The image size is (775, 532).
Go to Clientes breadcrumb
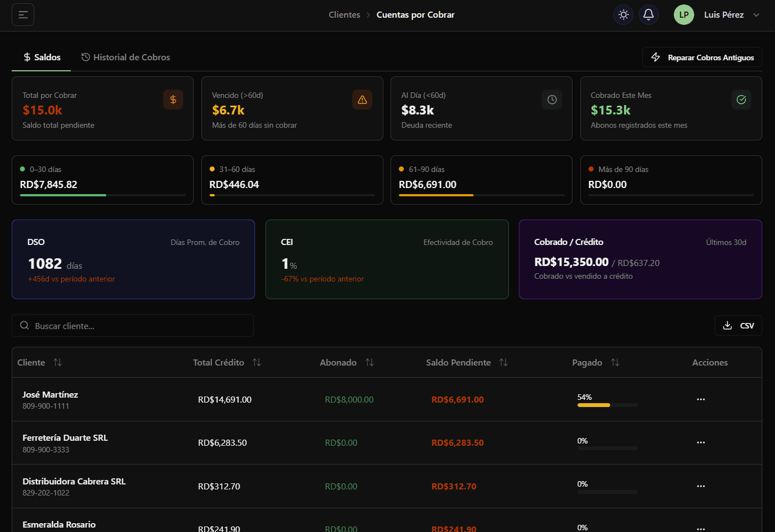click(344, 15)
